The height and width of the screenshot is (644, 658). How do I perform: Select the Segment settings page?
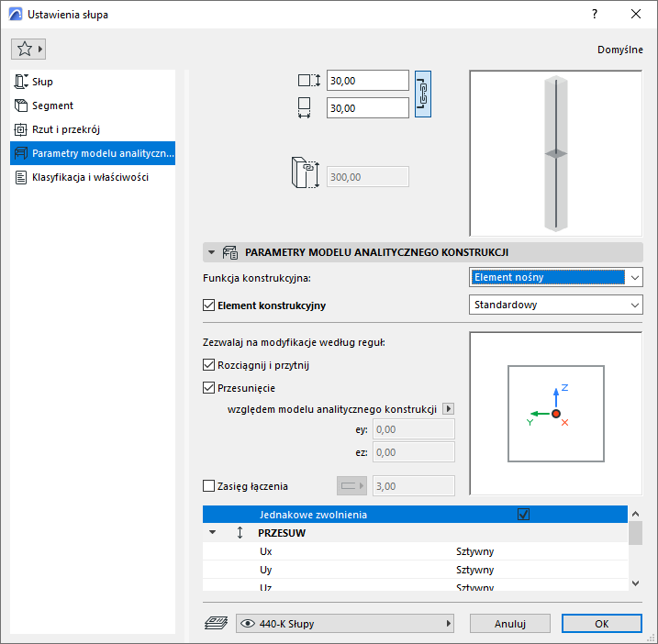(93, 105)
